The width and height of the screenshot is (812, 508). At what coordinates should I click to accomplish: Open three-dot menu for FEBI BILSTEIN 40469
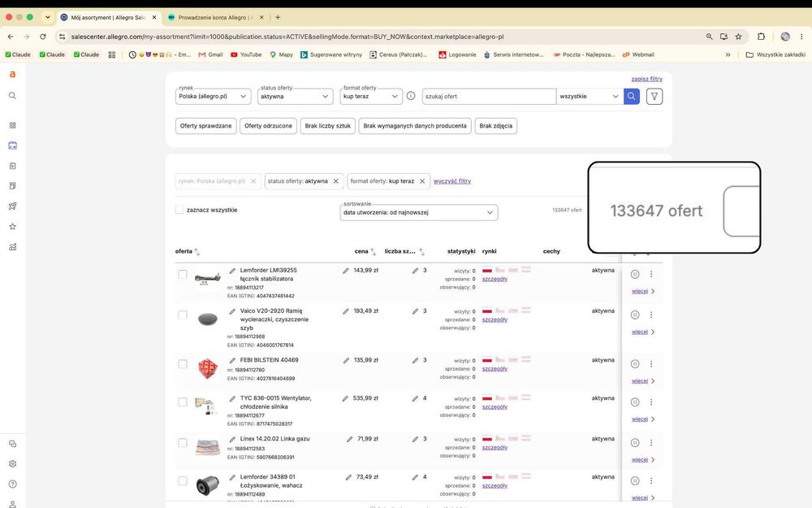coord(651,364)
